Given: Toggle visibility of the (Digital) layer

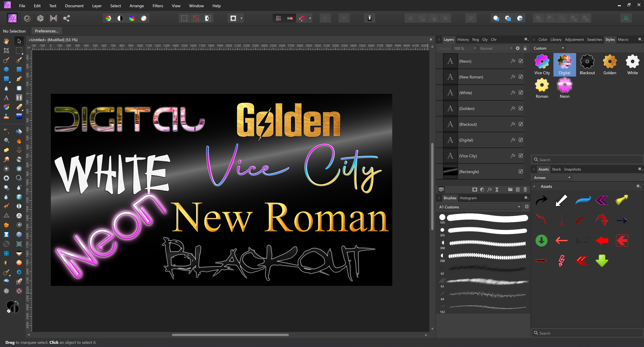Looking at the screenshot, I should pos(521,140).
